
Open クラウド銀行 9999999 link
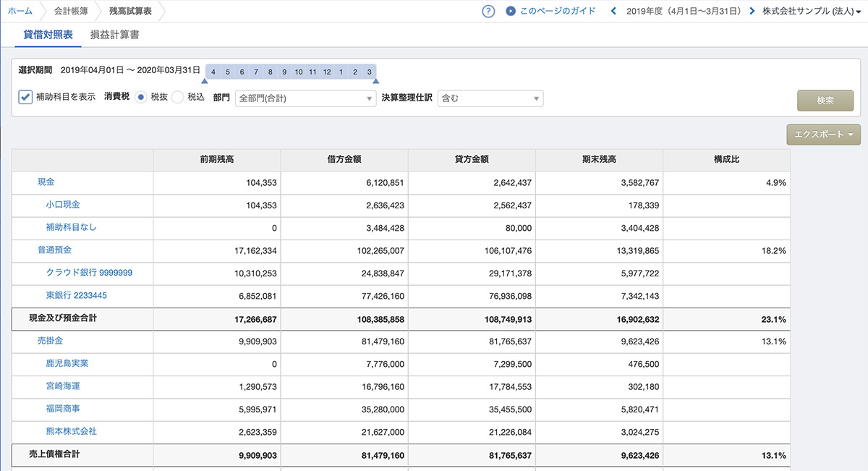tap(89, 273)
